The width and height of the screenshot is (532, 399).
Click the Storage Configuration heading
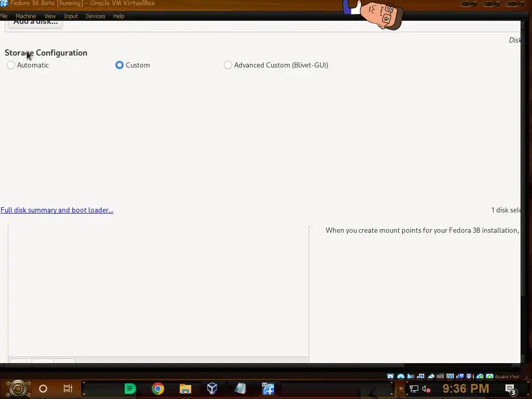pyautogui.click(x=46, y=52)
